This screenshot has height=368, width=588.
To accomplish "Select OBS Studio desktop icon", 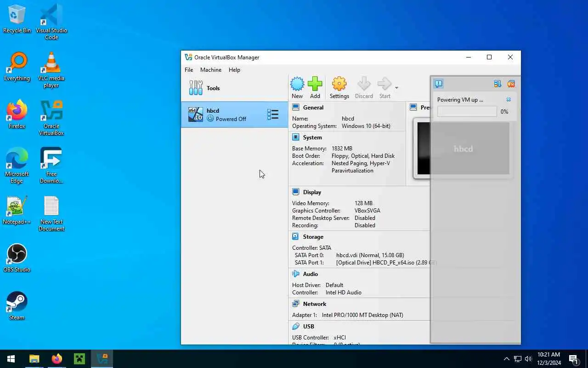I will [17, 259].
